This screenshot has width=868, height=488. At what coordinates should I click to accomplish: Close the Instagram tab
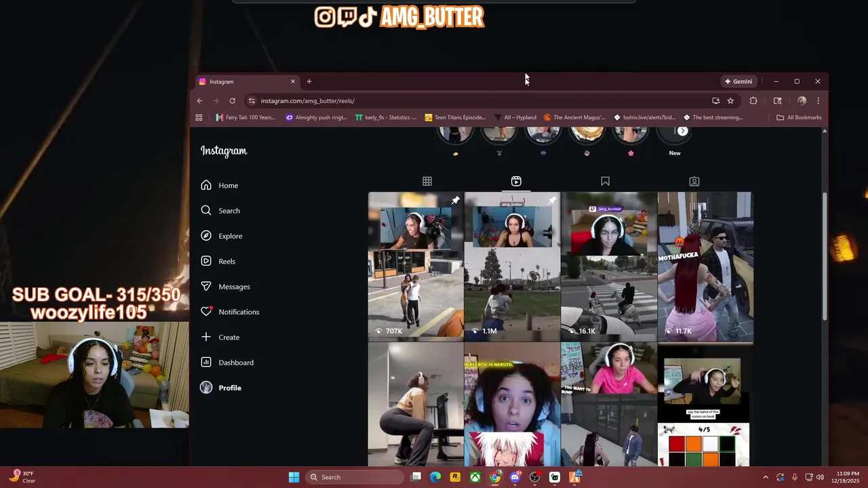[293, 81]
